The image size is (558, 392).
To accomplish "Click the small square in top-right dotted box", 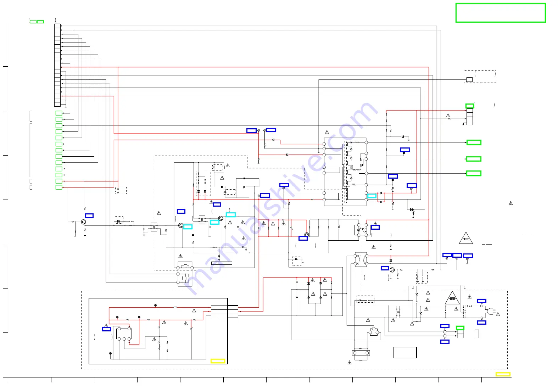I will pos(469,79).
